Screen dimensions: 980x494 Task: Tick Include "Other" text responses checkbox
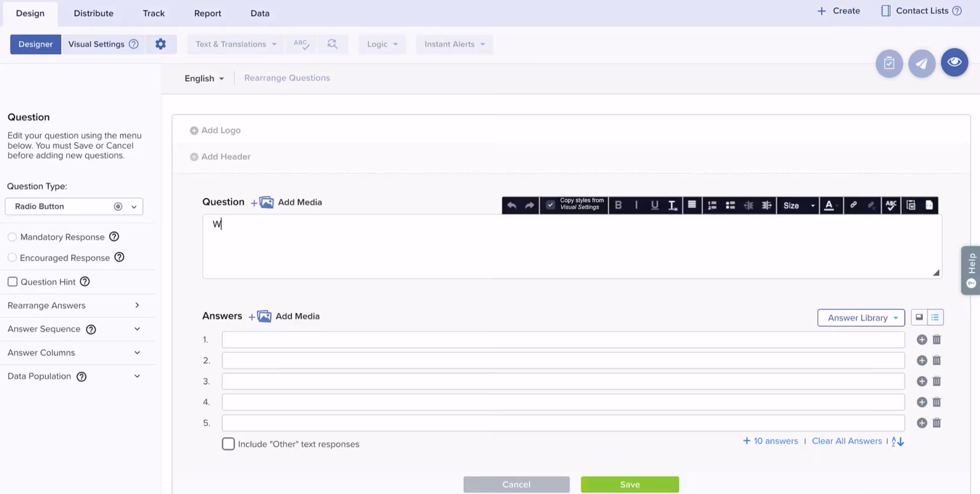[x=228, y=444]
